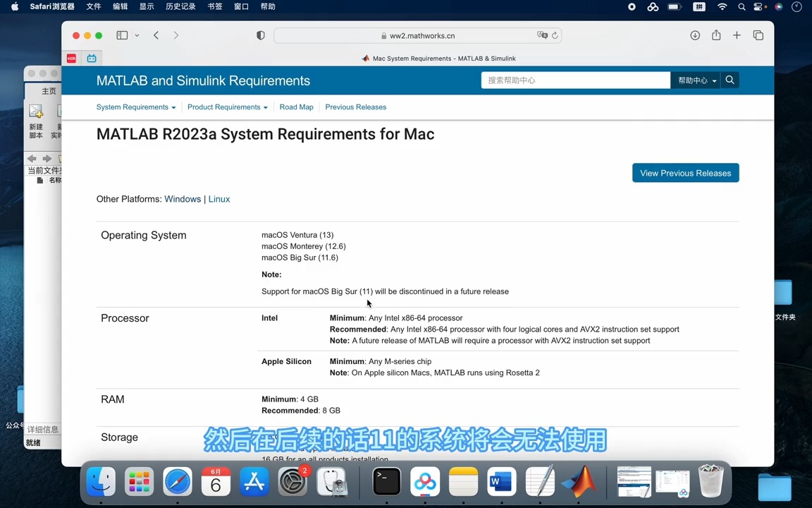Open Microsoft Word from the Dock
The width and height of the screenshot is (812, 508).
pyautogui.click(x=502, y=482)
